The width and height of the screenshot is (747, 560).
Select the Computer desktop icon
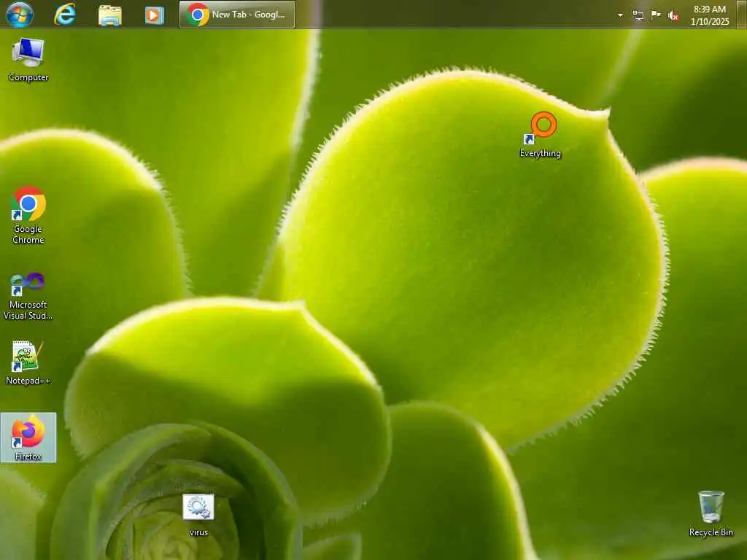[x=28, y=60]
